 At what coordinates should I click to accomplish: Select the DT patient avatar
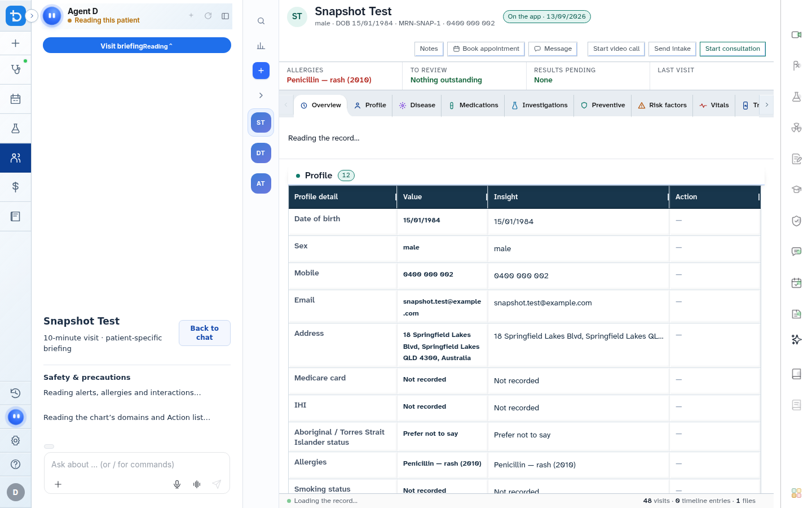click(261, 153)
